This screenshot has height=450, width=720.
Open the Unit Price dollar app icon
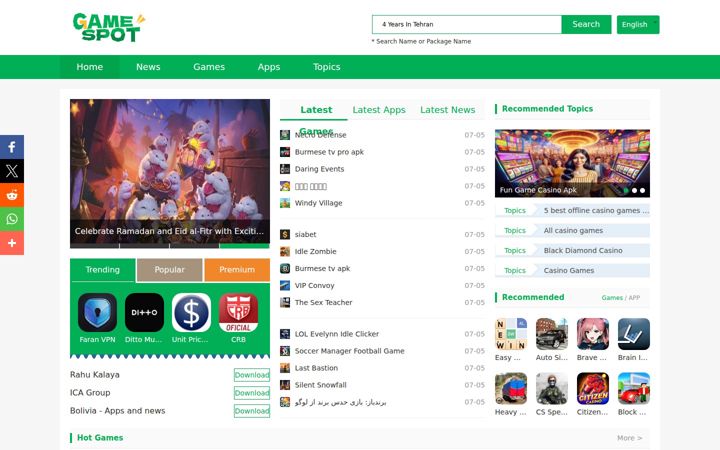(x=191, y=313)
